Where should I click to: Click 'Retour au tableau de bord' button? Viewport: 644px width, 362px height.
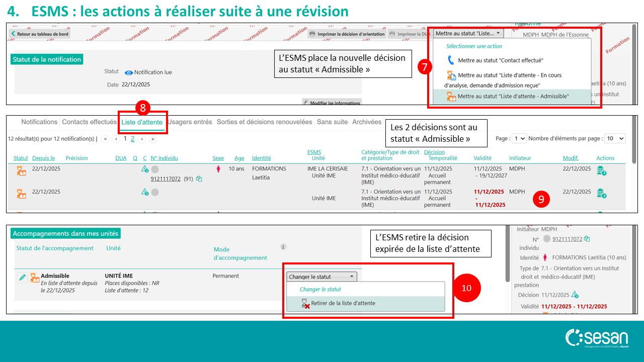(x=39, y=34)
